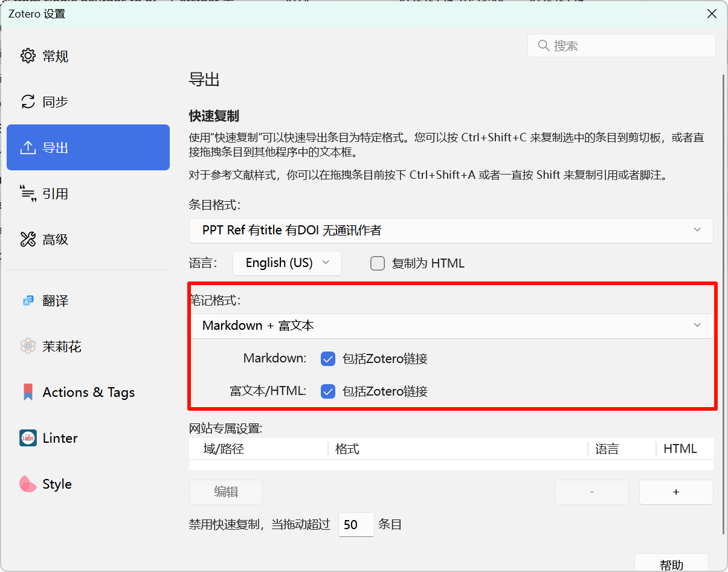This screenshot has height=572, width=728.
Task: Open the Style settings pane
Action: 88,484
